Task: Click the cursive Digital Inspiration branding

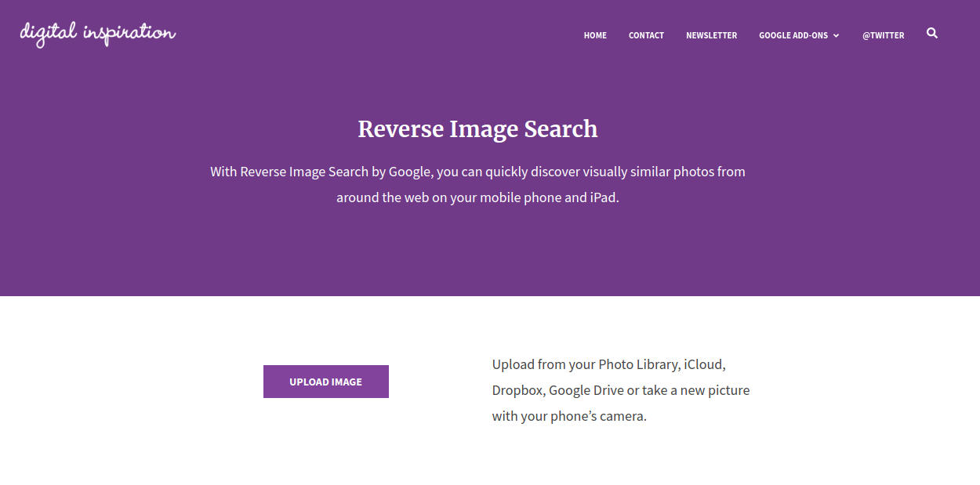Action: pos(97,33)
